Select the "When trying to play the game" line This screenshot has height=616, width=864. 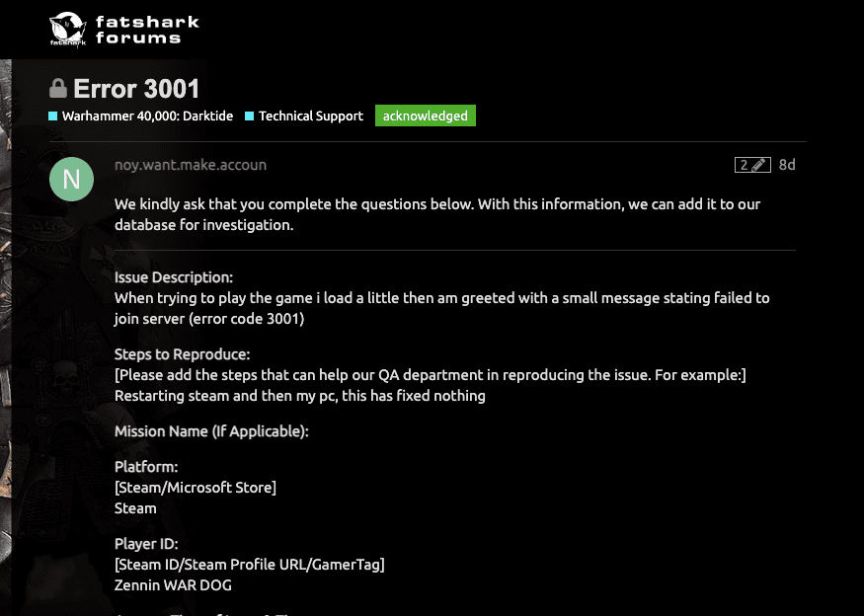442,298
